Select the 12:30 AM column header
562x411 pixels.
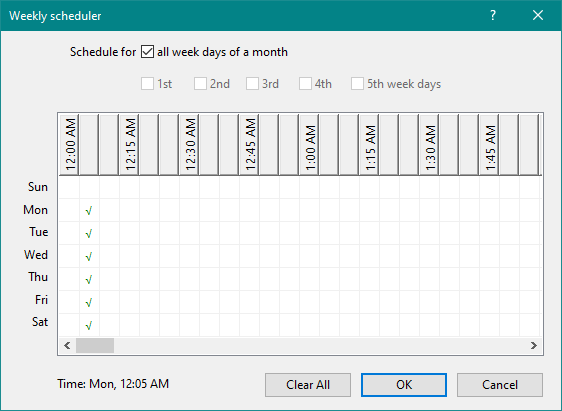tap(189, 145)
